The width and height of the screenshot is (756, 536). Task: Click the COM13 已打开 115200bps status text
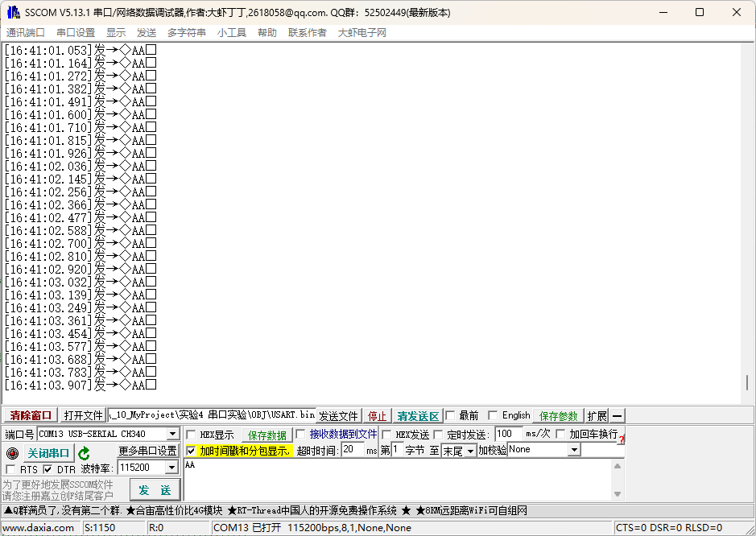(312, 528)
